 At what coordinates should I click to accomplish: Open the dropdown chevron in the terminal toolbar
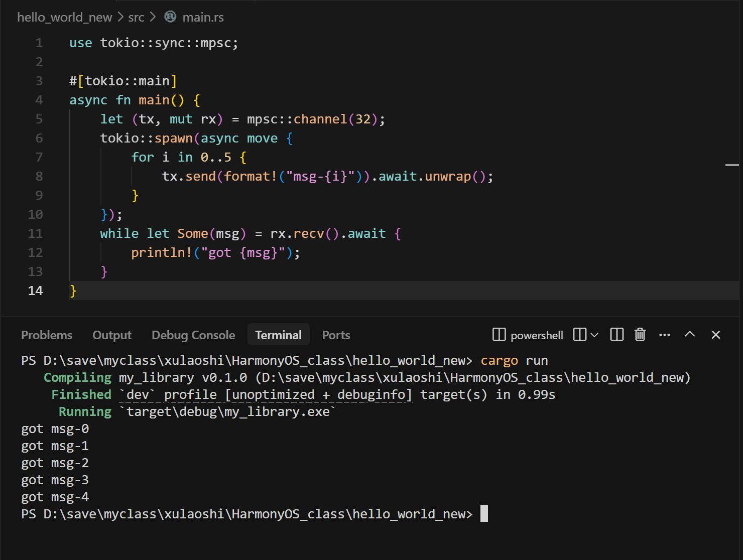tap(594, 335)
